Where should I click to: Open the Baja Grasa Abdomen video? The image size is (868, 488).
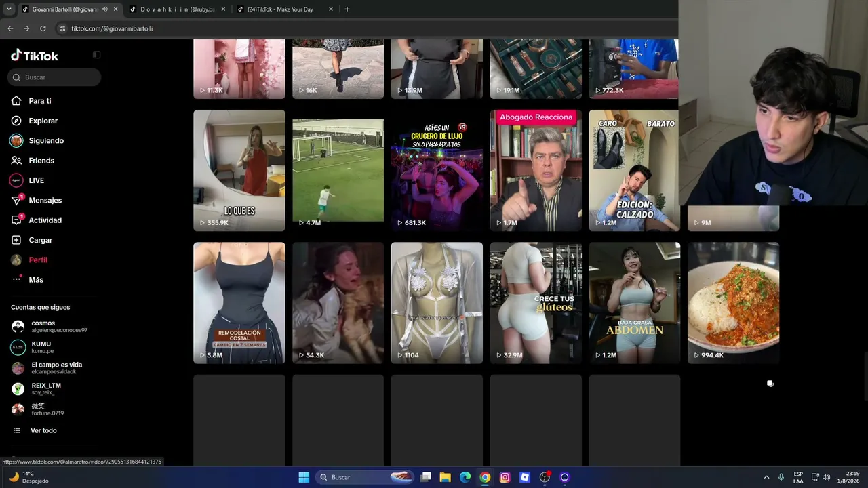(634, 303)
